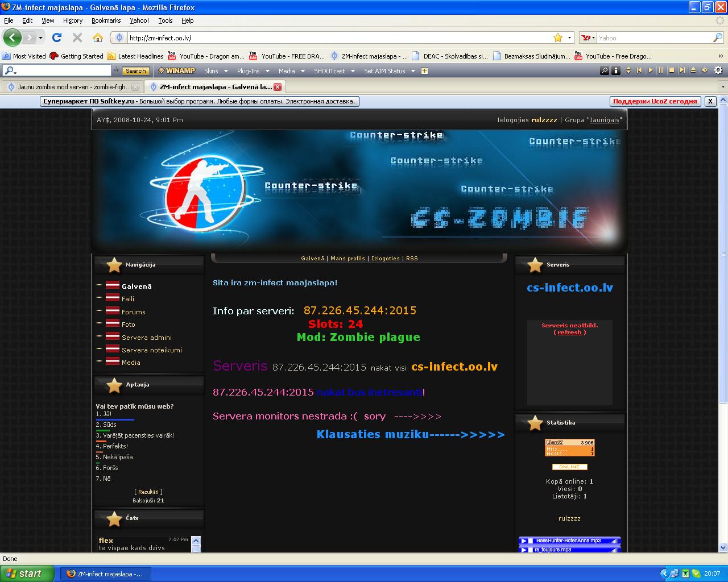Click the server monitor refresh link
728x582 pixels.
point(569,332)
